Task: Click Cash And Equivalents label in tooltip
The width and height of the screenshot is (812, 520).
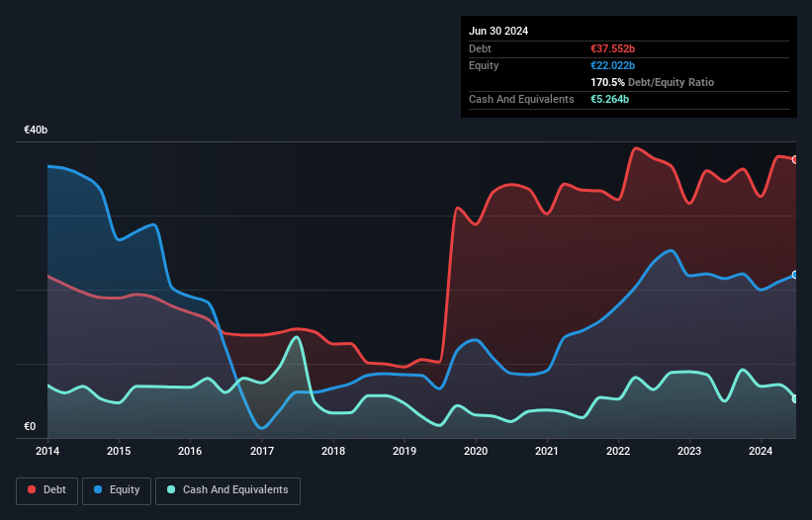Action: coord(521,99)
